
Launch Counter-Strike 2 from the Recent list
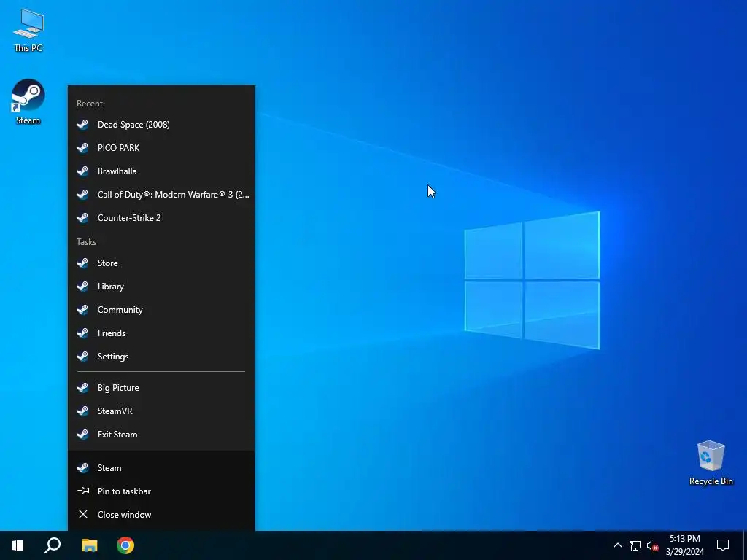click(161, 217)
